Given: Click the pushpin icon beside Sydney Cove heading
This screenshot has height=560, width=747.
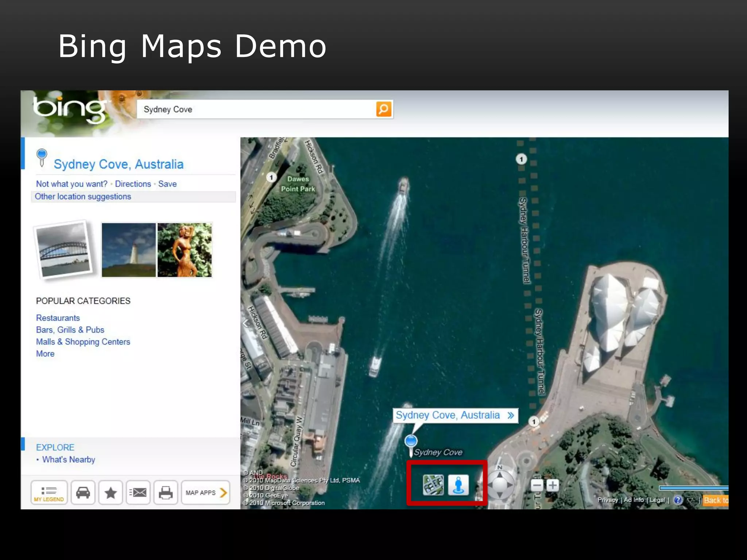Looking at the screenshot, I should point(42,157).
